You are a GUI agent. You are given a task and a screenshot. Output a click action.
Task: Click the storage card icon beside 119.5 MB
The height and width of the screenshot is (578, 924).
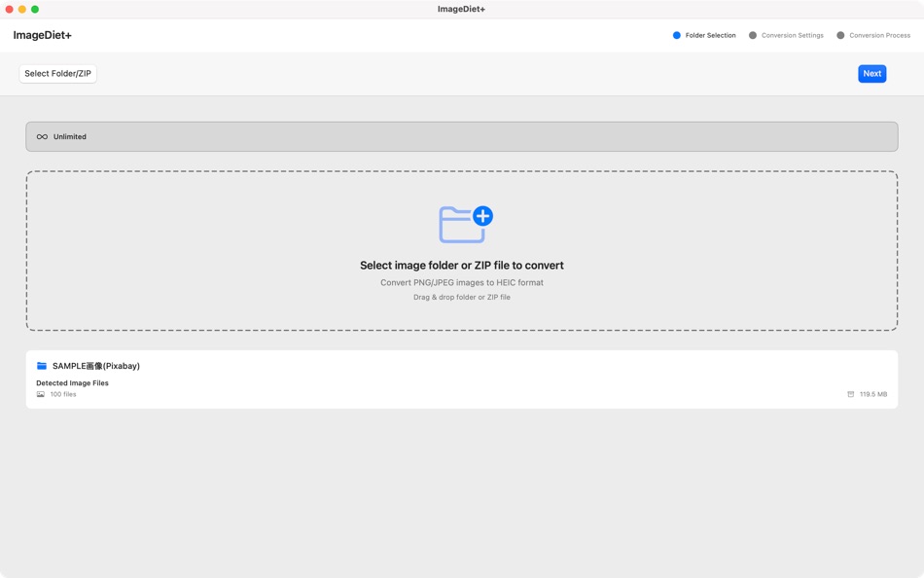click(x=851, y=393)
